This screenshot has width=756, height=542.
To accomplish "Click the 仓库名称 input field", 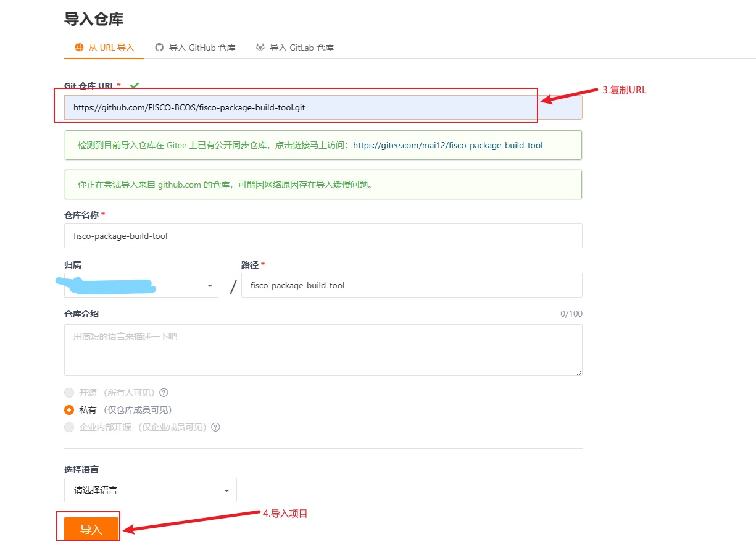I will pos(323,236).
